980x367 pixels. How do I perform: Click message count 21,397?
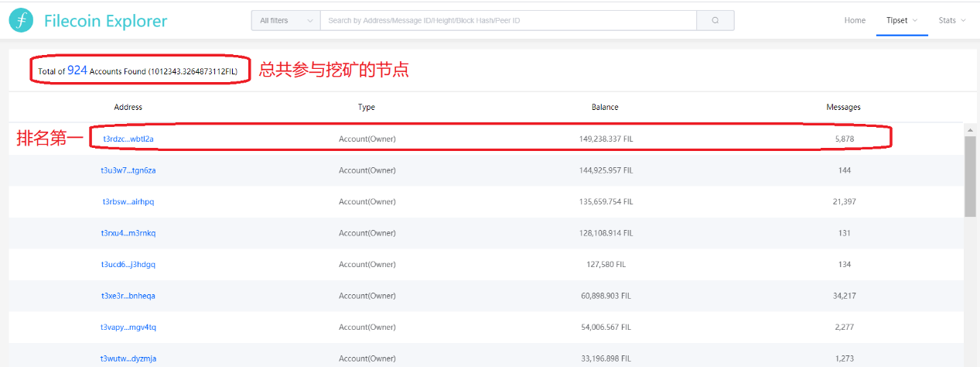tap(844, 201)
